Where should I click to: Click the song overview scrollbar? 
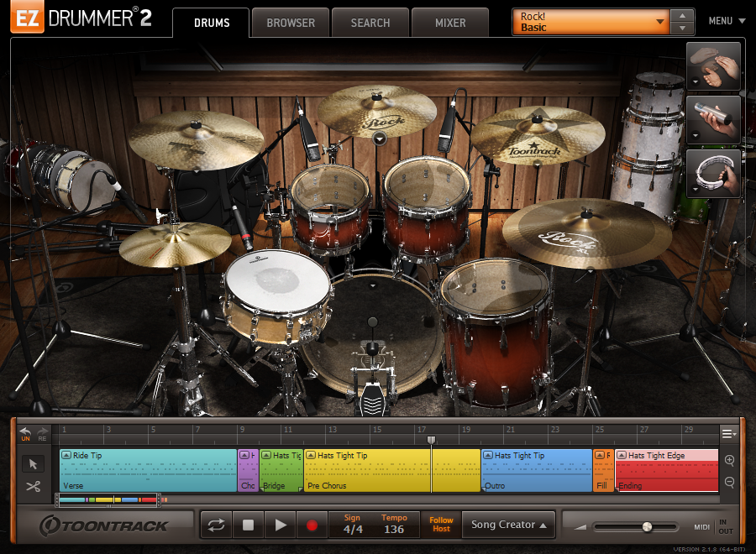pyautogui.click(x=108, y=500)
